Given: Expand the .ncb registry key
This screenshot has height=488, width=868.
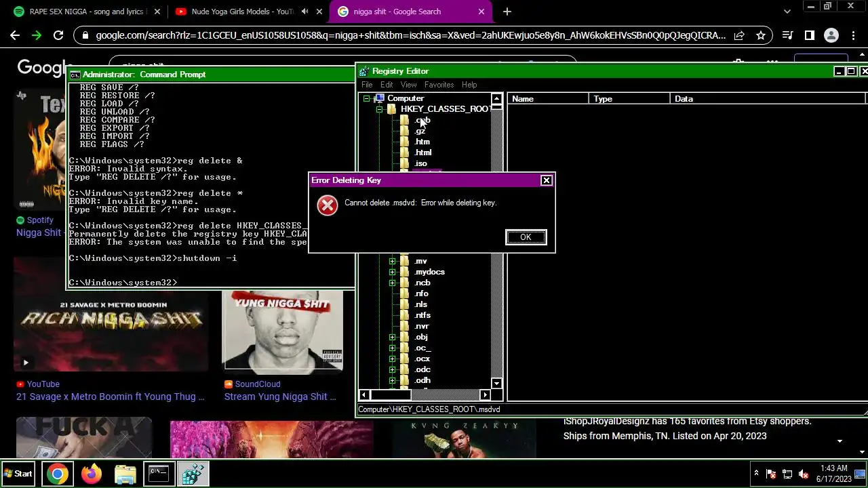Looking at the screenshot, I should point(393,283).
